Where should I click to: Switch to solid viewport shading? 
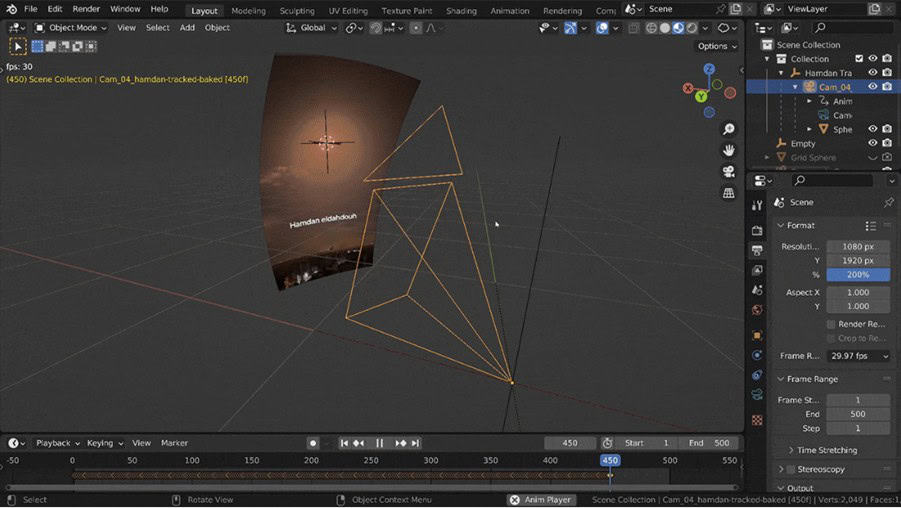665,28
